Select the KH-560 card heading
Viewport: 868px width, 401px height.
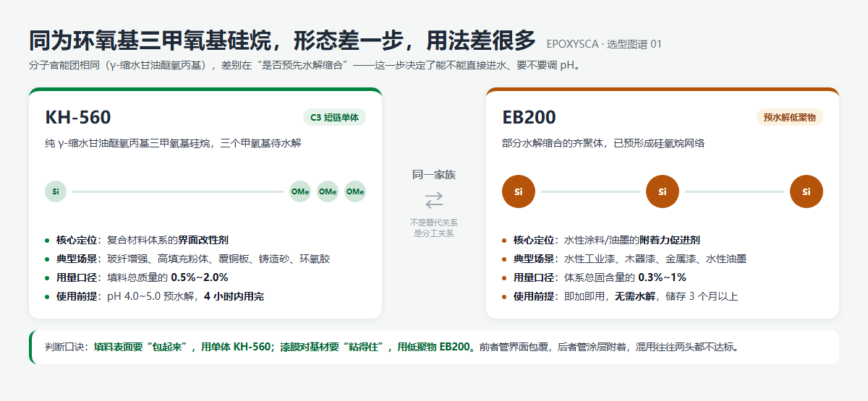(78, 118)
